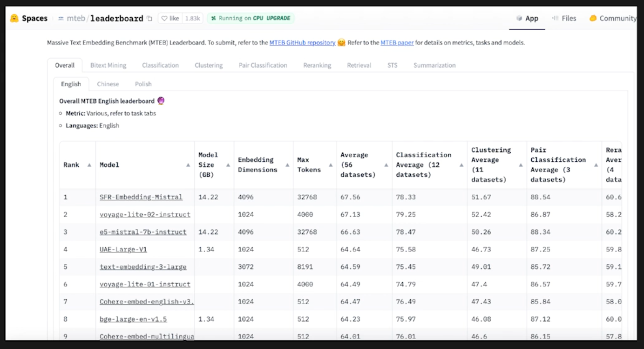Follow the MTEB GitHub repository link

302,42
